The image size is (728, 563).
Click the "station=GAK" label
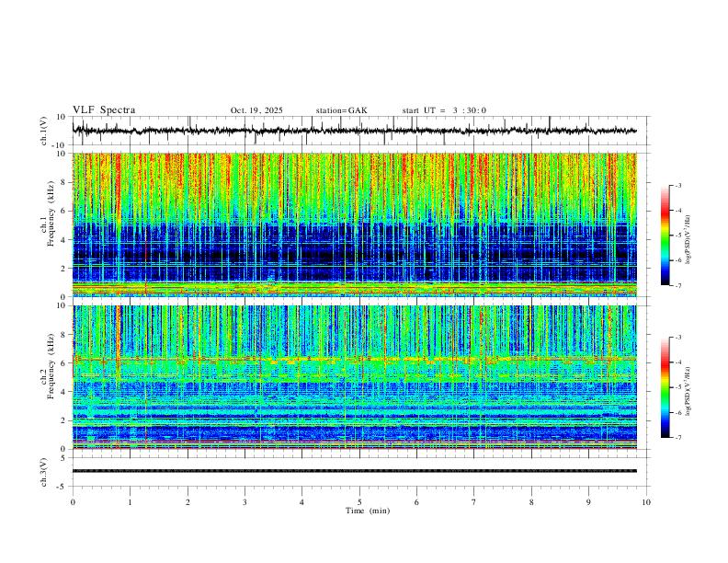[x=341, y=110]
